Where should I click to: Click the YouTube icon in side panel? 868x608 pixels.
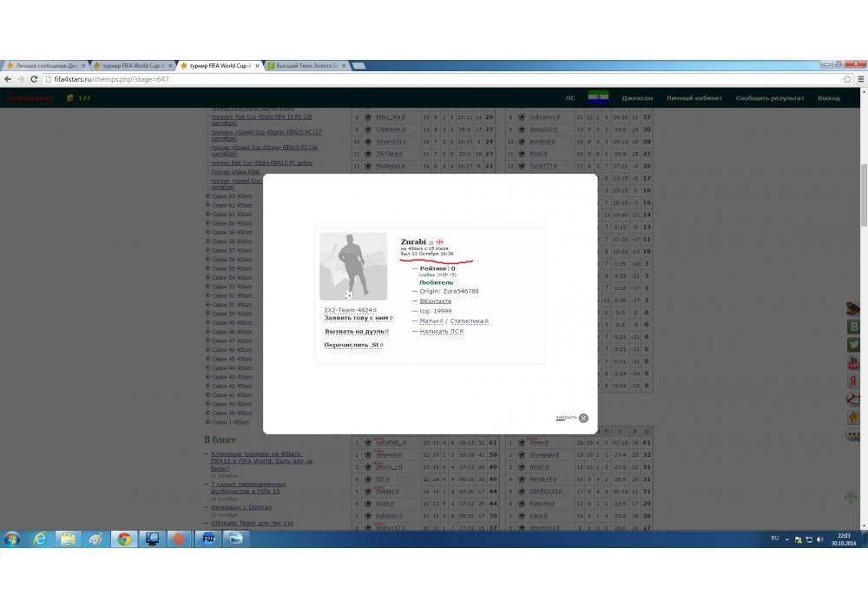click(x=853, y=363)
